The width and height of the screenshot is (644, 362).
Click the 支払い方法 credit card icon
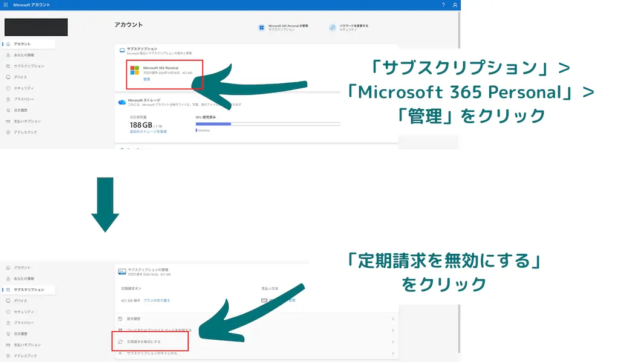(264, 300)
